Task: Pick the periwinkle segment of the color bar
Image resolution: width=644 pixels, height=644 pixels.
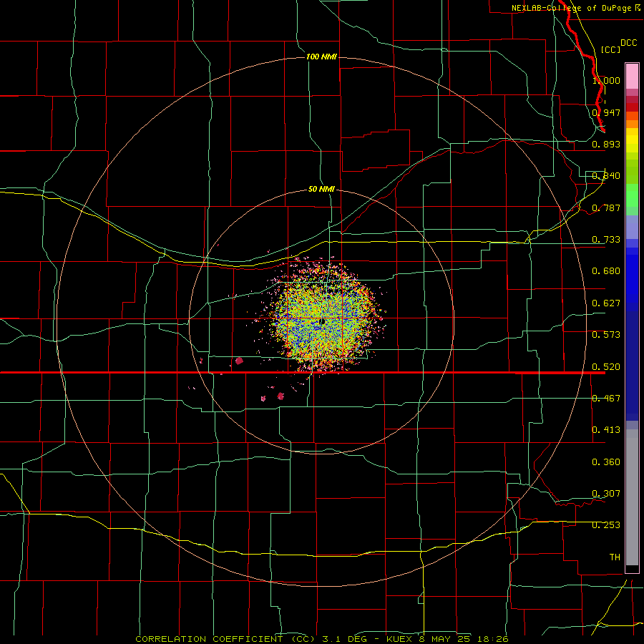Action: click(632, 227)
